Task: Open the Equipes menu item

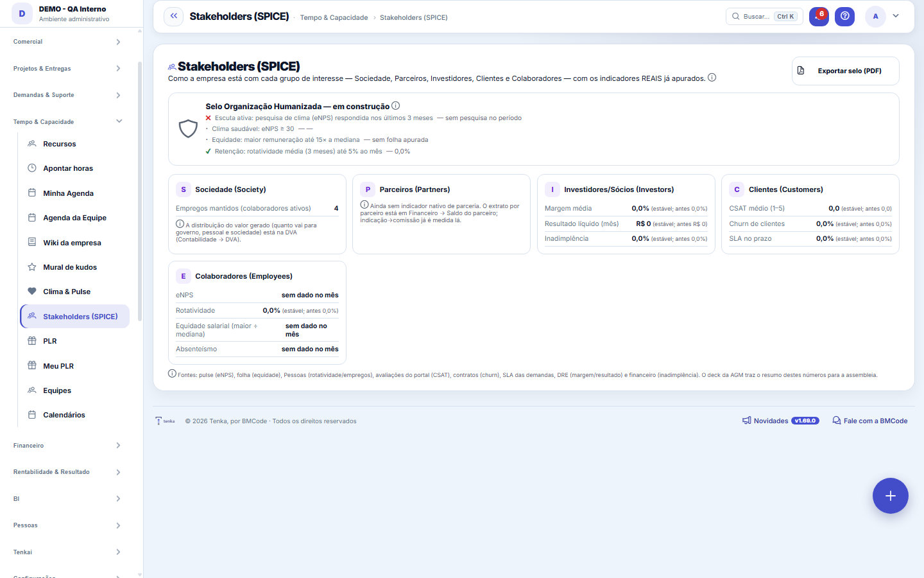Action: 74,390
